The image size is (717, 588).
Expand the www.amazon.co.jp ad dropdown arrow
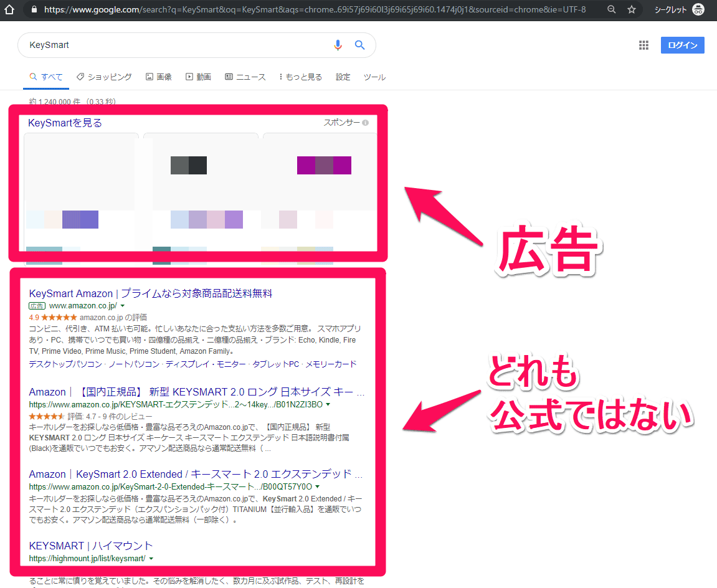(x=123, y=306)
